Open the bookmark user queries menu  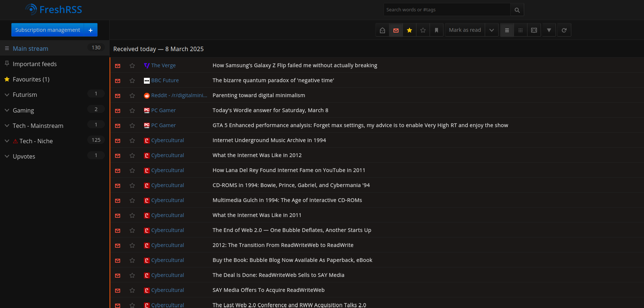coord(437,30)
